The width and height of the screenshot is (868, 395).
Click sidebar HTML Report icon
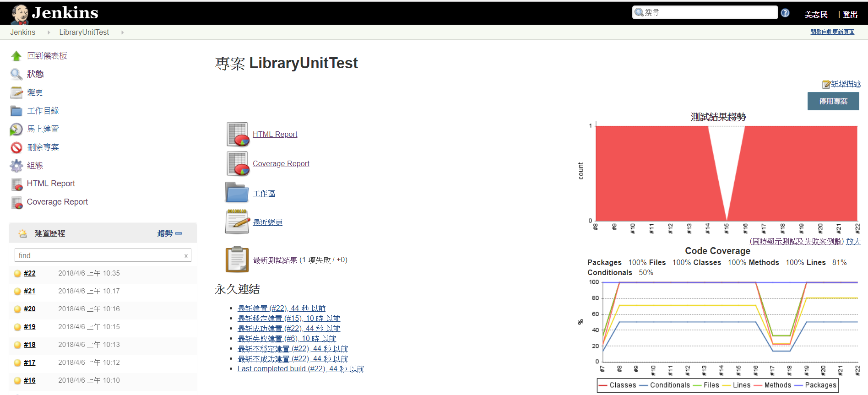[17, 184]
